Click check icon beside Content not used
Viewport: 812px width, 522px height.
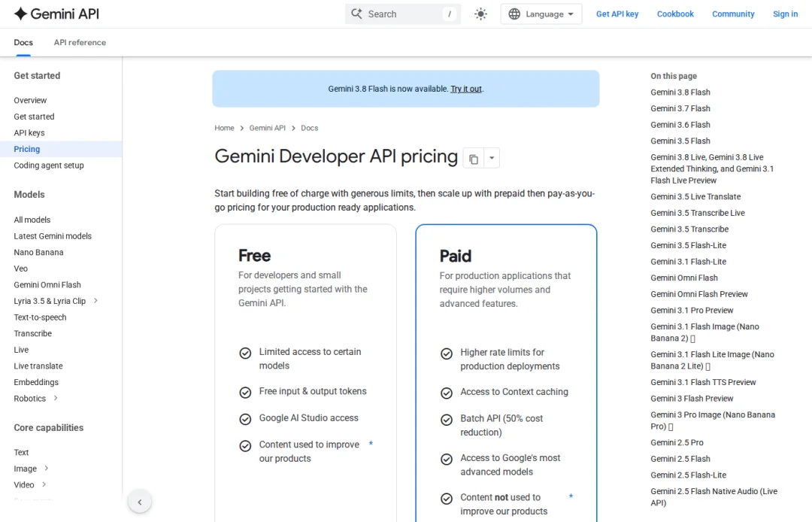[x=447, y=499]
